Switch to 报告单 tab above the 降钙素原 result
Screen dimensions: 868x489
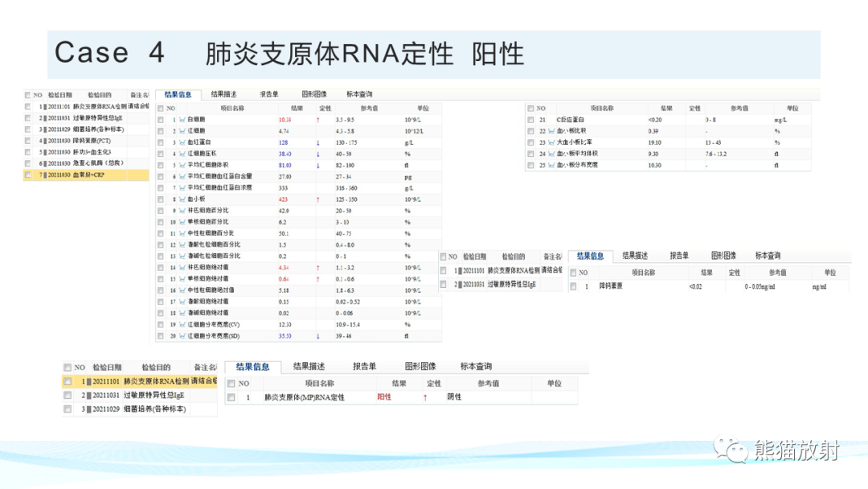pyautogui.click(x=679, y=256)
